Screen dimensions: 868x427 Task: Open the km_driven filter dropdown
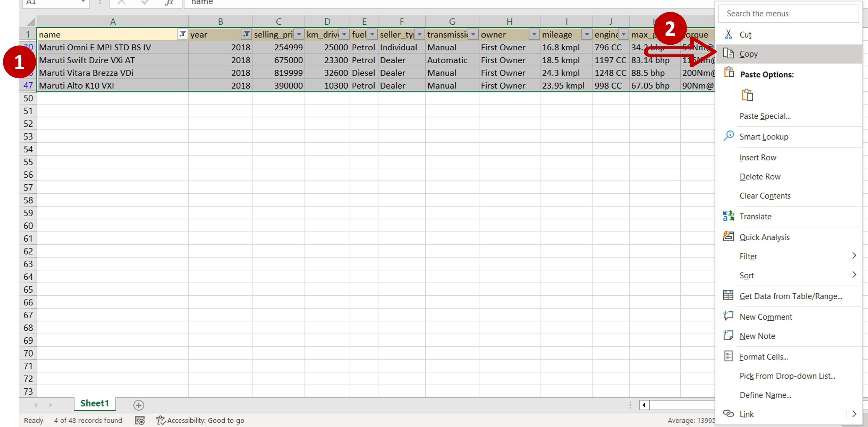344,34
